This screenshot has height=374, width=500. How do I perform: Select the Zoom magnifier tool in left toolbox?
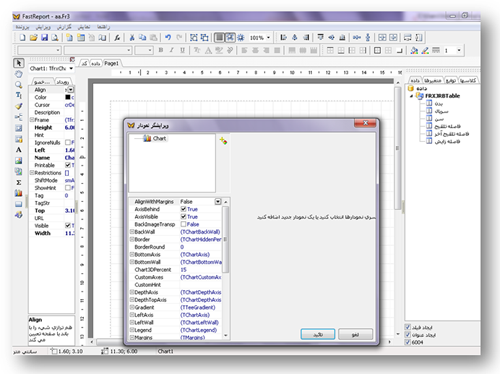[19, 85]
